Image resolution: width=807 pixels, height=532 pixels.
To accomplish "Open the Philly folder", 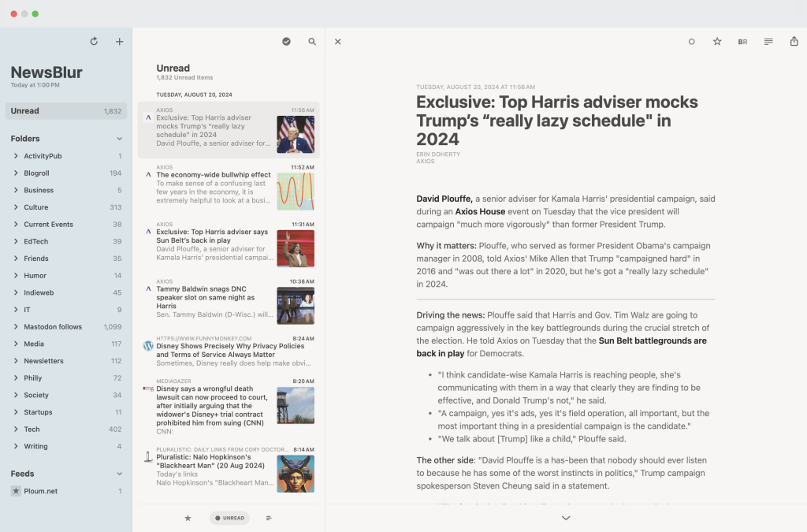I will click(66, 378).
